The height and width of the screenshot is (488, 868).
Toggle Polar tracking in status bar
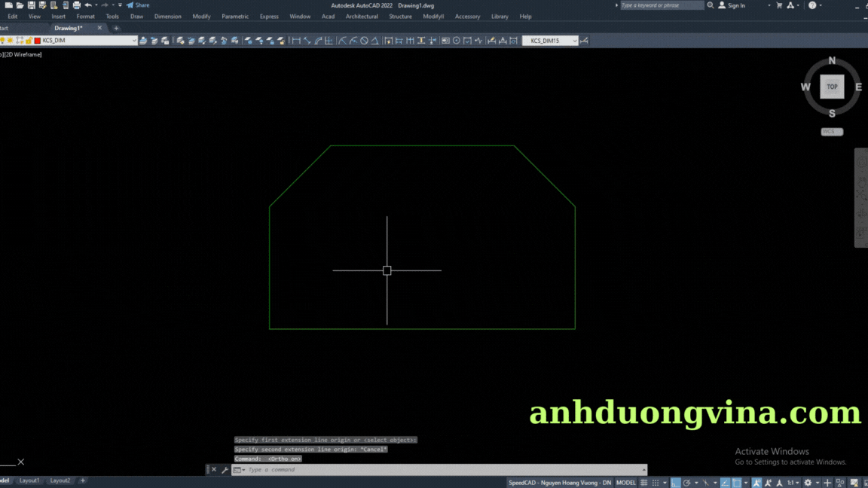[x=686, y=483]
